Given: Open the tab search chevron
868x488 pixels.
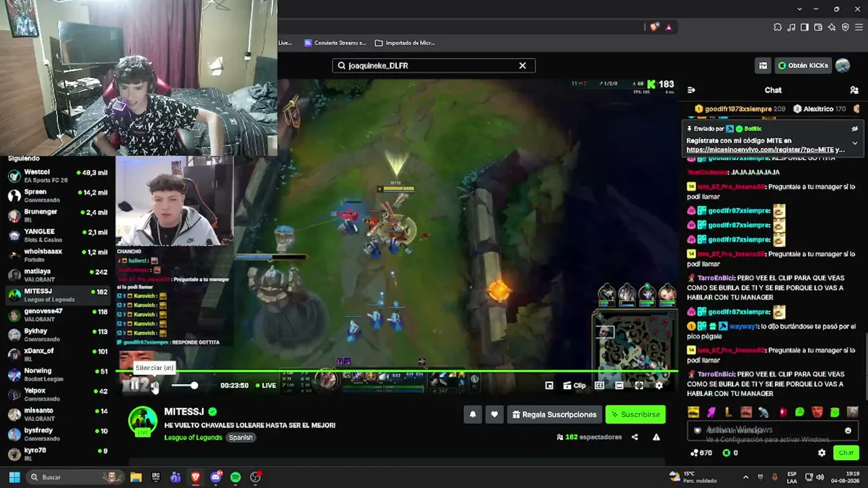Looking at the screenshot, I should 800,9.
